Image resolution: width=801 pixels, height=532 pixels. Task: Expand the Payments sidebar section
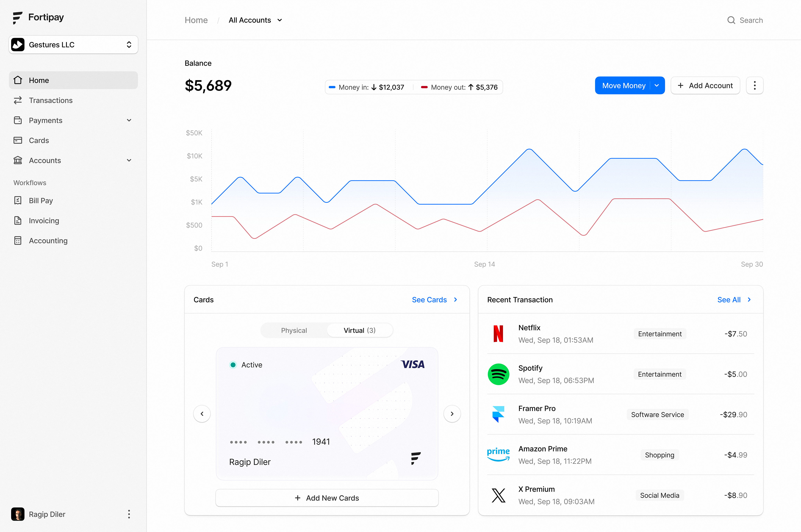pyautogui.click(x=129, y=120)
